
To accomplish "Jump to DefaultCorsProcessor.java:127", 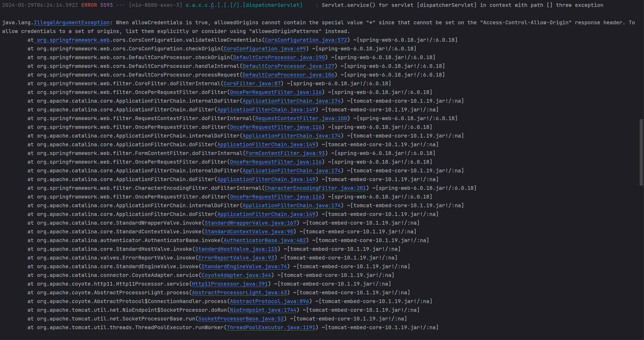I will pyautogui.click(x=288, y=66).
